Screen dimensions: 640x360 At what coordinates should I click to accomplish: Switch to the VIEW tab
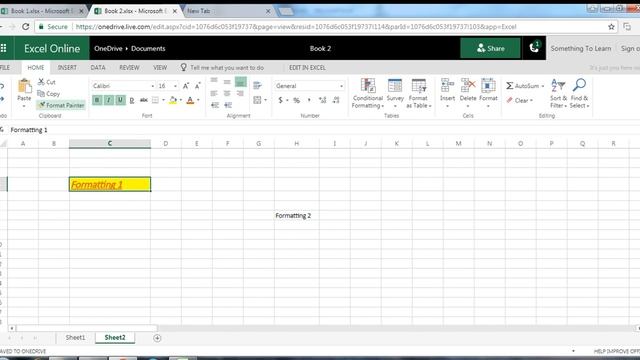160,68
